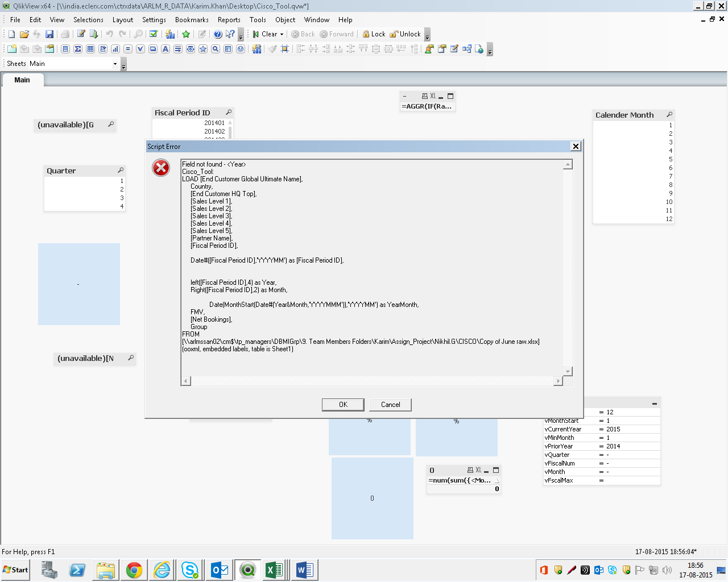Open the File menu

pos(15,20)
